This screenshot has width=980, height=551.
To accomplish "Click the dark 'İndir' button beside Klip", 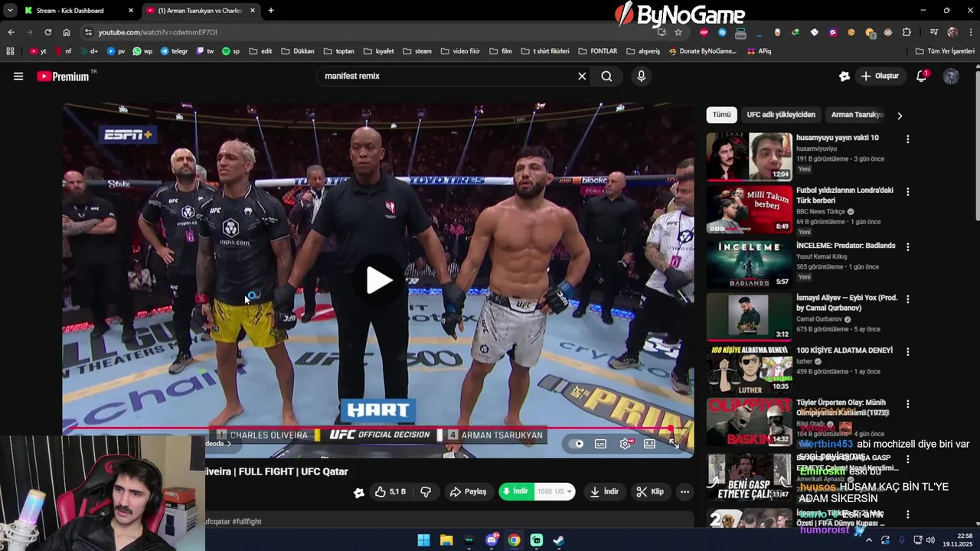I will (x=604, y=492).
